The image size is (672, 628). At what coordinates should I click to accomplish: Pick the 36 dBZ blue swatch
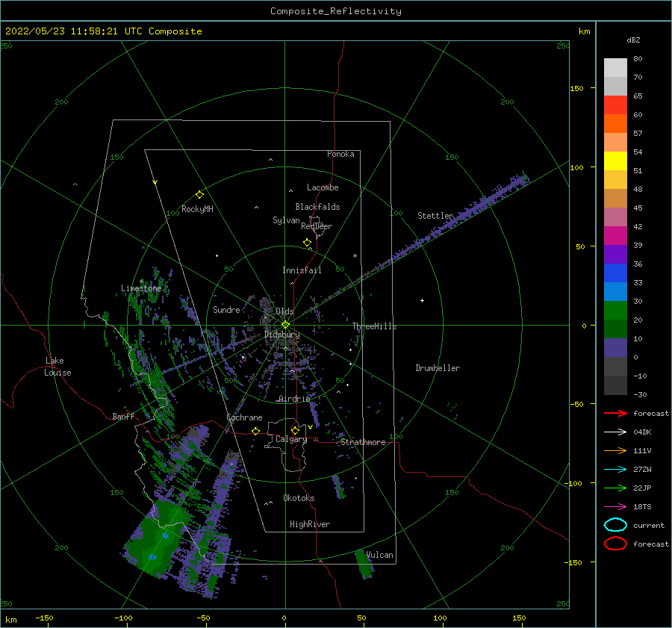pos(615,273)
